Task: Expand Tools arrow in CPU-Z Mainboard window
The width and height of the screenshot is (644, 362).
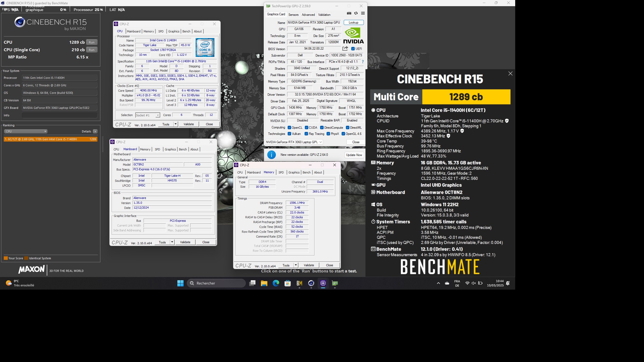Action: 172,242
